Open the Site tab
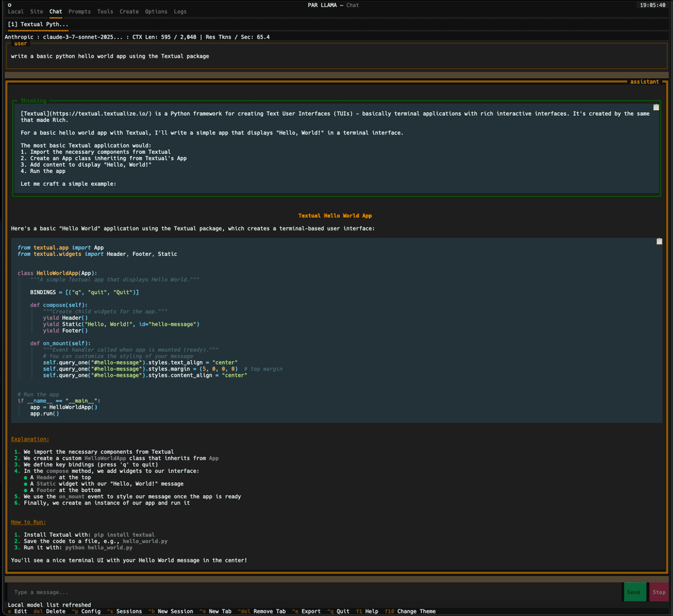 coord(37,12)
